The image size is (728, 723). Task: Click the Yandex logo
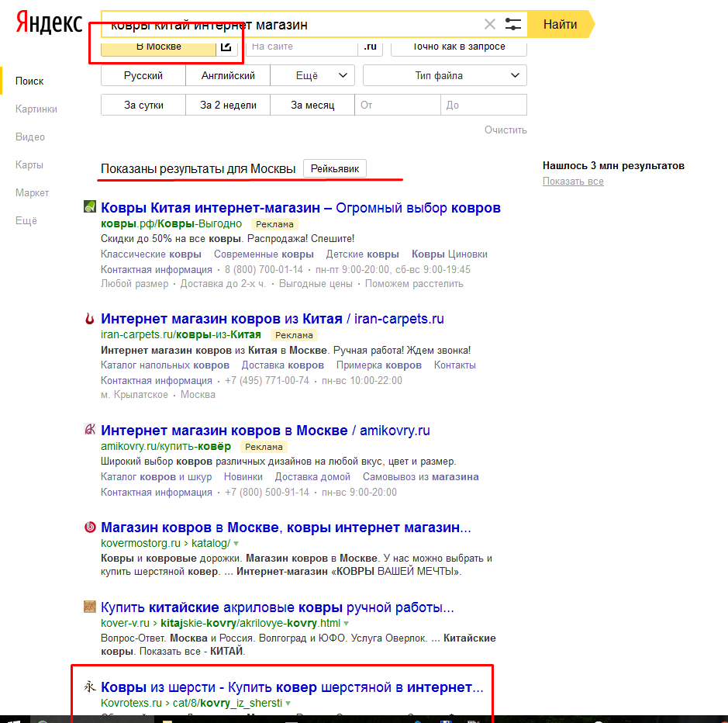point(49,23)
